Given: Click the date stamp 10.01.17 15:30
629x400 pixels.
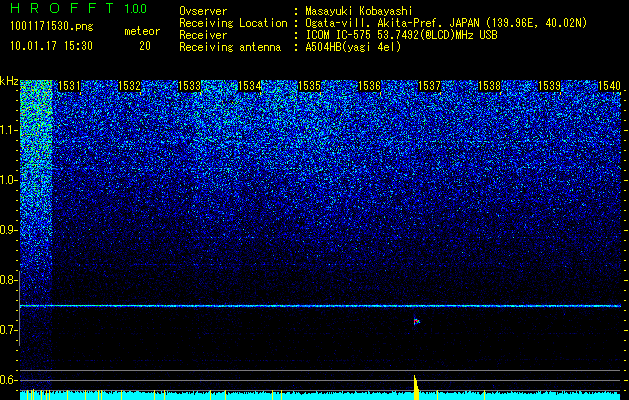Looking at the screenshot, I should (51, 46).
